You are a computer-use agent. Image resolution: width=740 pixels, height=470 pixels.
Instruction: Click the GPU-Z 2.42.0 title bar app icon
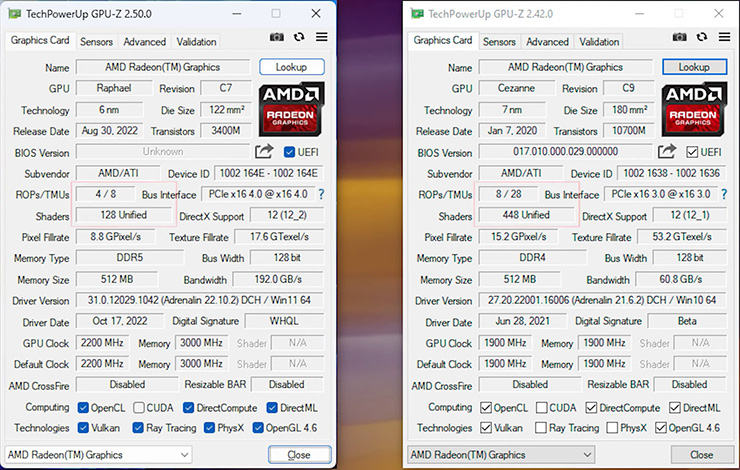tap(418, 13)
